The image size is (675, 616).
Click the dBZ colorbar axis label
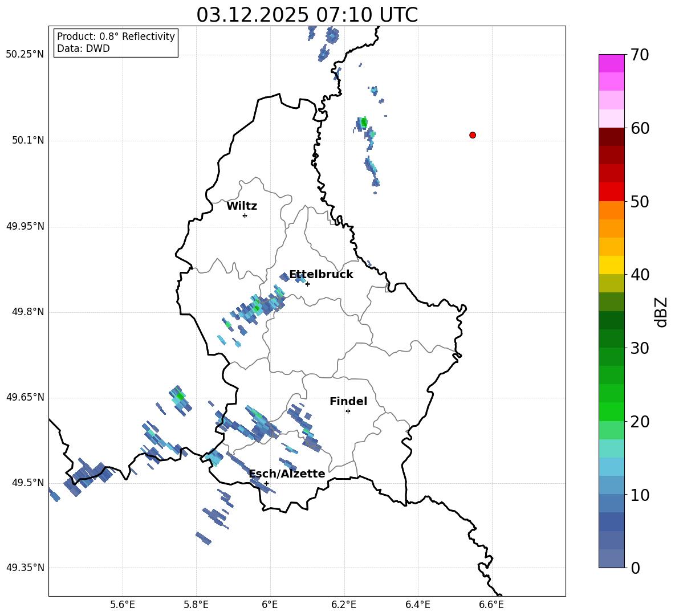[661, 312]
